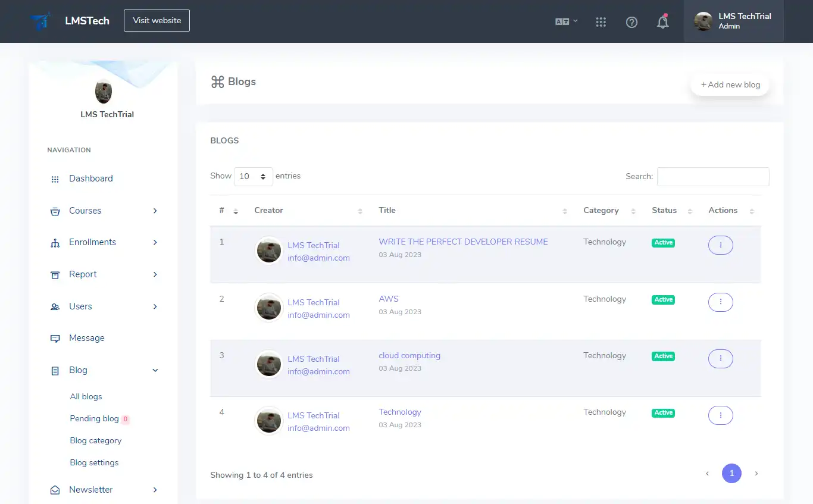
Task: Click the Message envelope icon in sidebar
Action: (54, 337)
